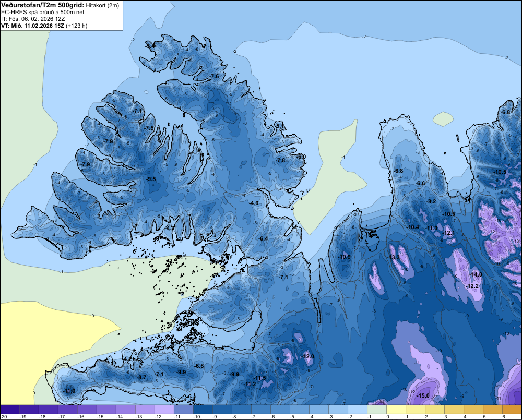Click the '-5' label on the legend bar
This screenshot has width=522, height=420.
point(292,417)
